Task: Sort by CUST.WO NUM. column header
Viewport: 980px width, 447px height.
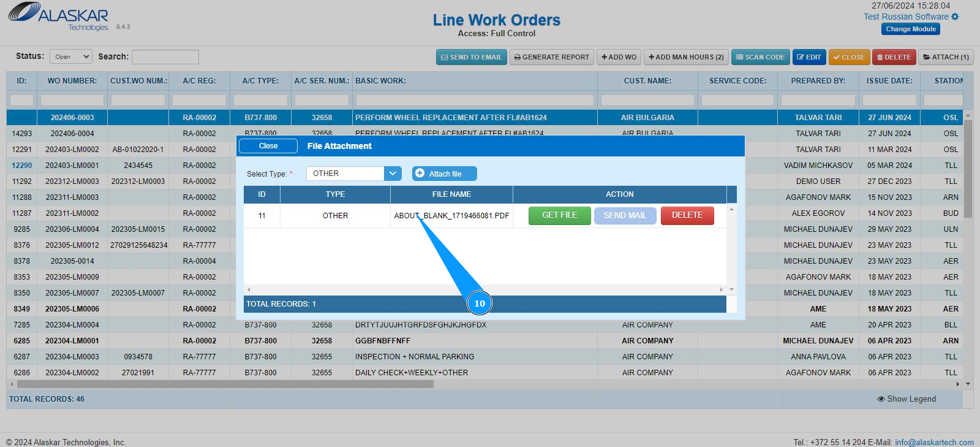Action: pos(138,81)
